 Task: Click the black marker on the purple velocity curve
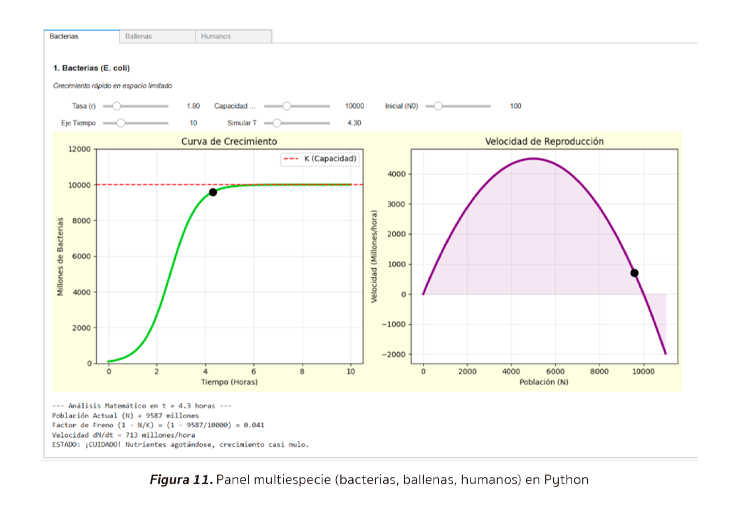click(x=635, y=273)
